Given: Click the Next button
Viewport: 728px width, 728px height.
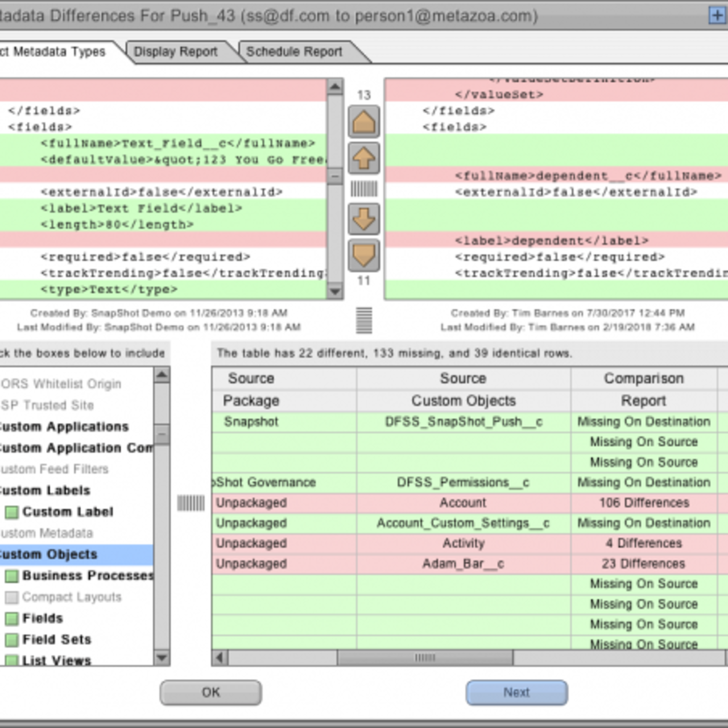Looking at the screenshot, I should tap(517, 692).
